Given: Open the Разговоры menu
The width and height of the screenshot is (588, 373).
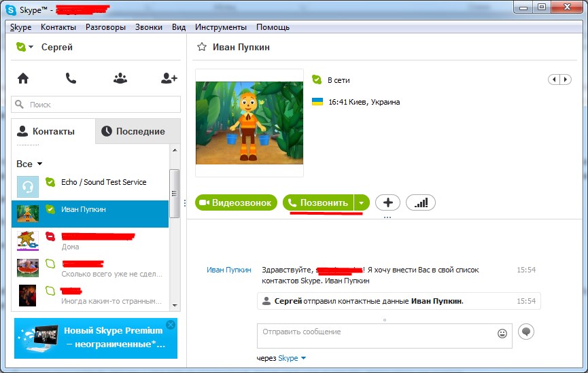Looking at the screenshot, I should click(105, 27).
